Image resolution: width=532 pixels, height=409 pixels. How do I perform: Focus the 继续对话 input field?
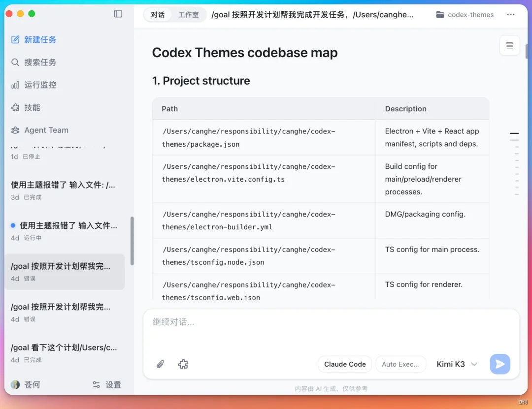point(331,322)
